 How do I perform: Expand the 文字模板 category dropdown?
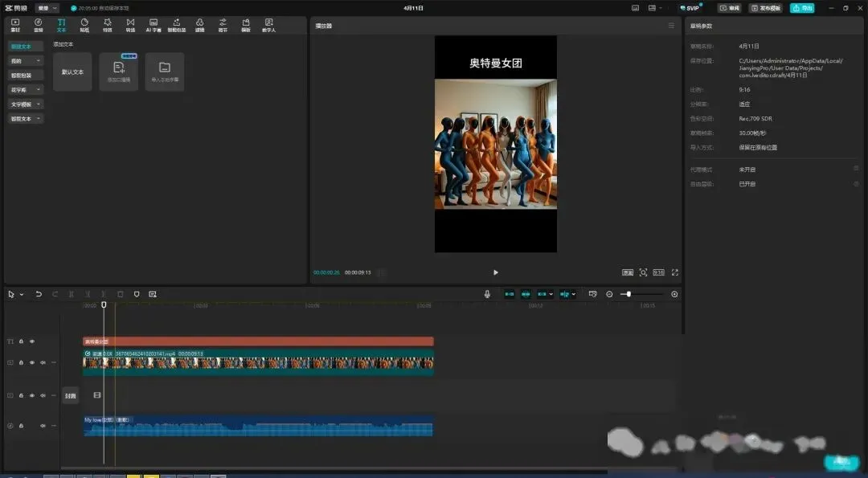26,104
